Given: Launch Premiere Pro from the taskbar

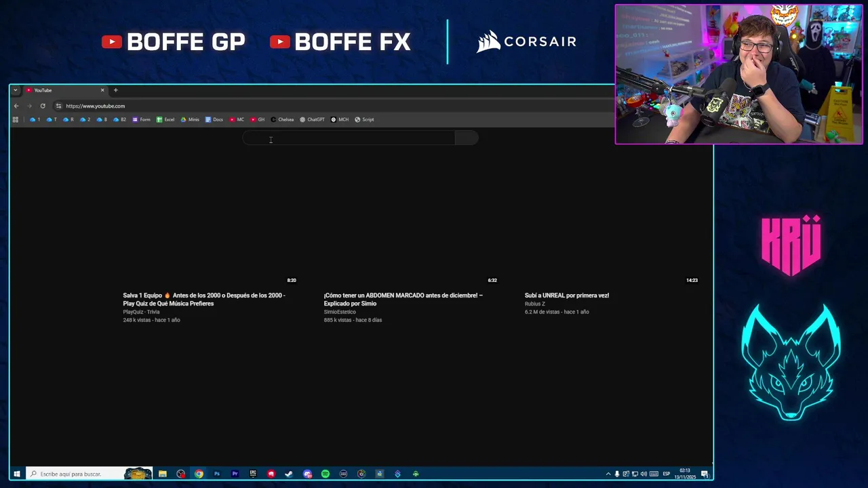Looking at the screenshot, I should tap(235, 474).
